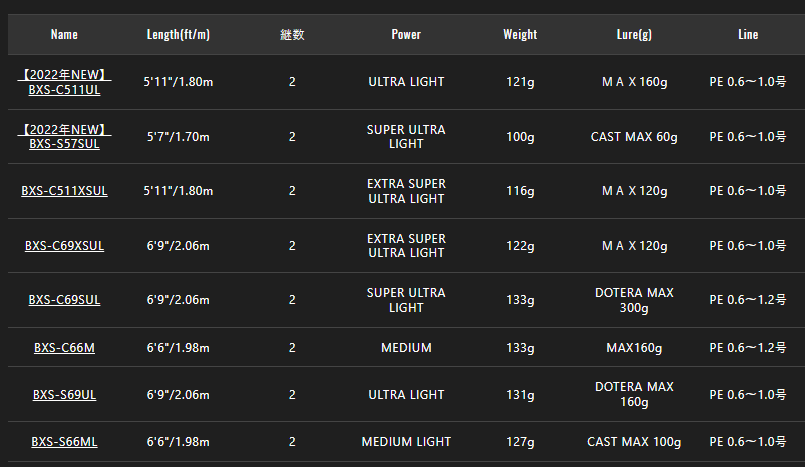Open the BXS-S69UL product link
Screen dimensions: 805x467
64,395
